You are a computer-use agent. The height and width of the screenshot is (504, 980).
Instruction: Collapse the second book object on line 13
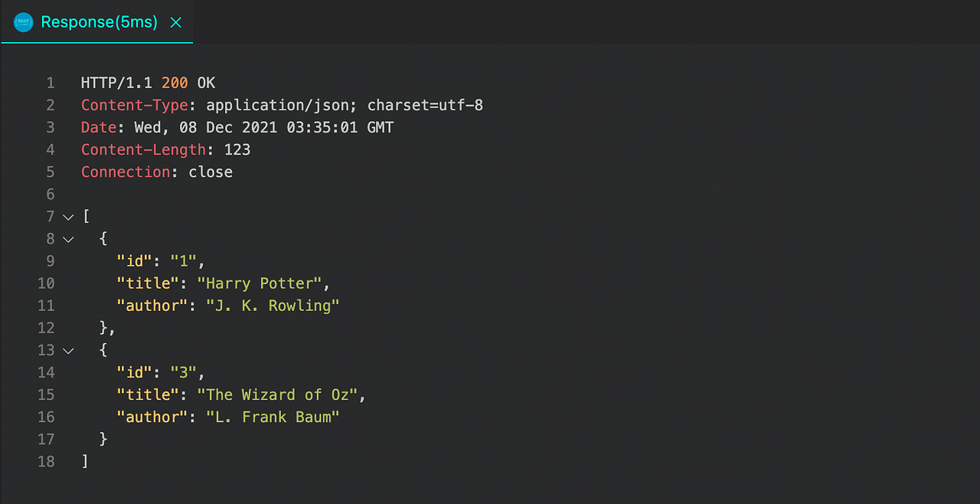coord(68,350)
